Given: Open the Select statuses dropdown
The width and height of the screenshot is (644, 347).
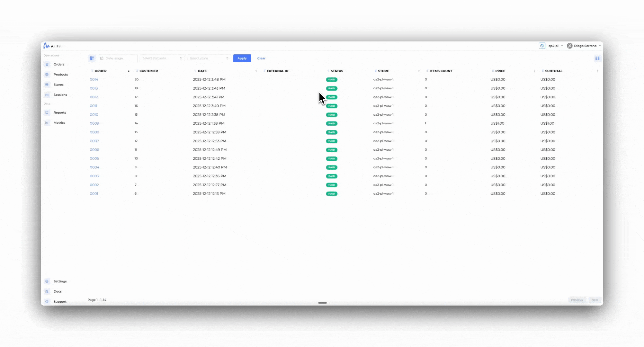Looking at the screenshot, I should tap(162, 58).
